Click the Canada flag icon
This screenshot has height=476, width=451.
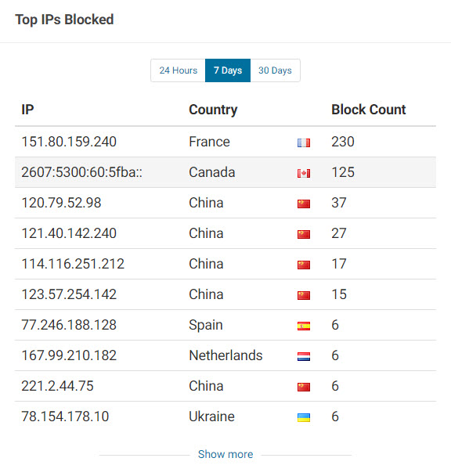point(304,173)
